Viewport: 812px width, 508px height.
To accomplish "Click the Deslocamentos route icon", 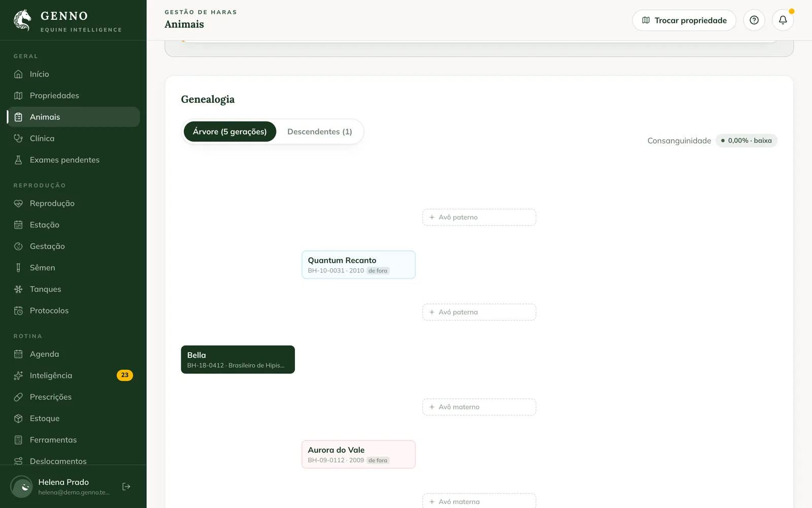I will click(18, 461).
